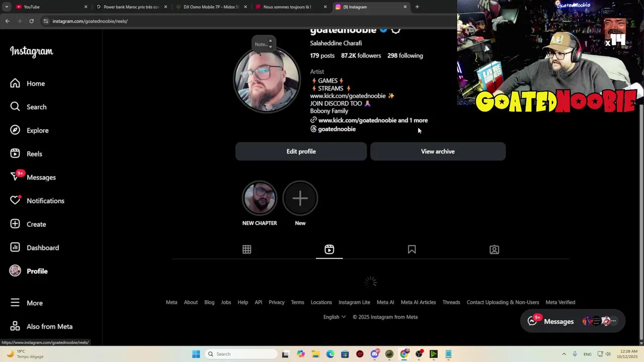Open the Help footer link
The height and width of the screenshot is (362, 644).
pyautogui.click(x=243, y=302)
